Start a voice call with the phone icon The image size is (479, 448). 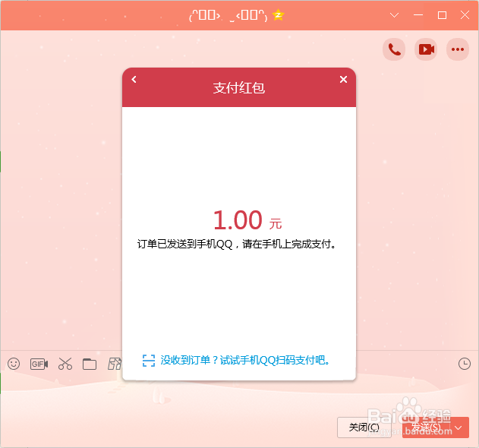point(394,49)
